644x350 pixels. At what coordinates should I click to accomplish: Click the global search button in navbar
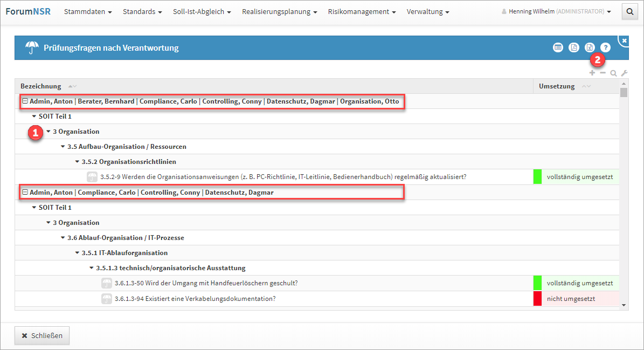[x=629, y=11]
